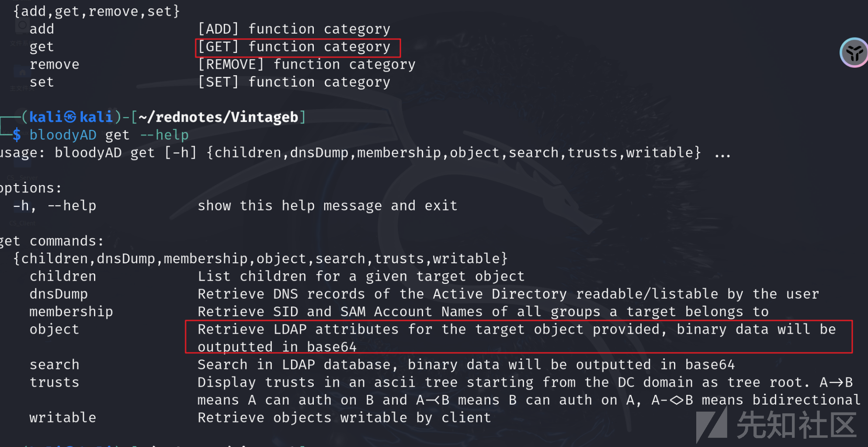The height and width of the screenshot is (447, 868).
Task: Click the 'writable' command name
Action: pyautogui.click(x=63, y=418)
